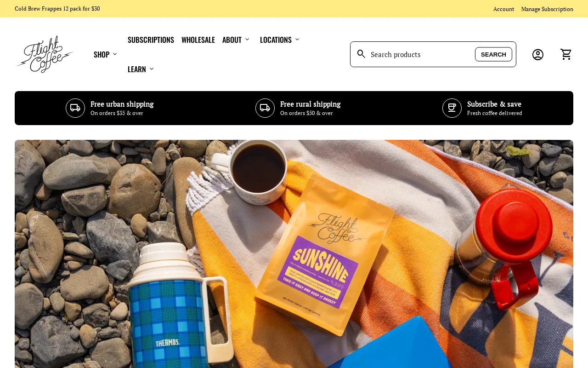The height and width of the screenshot is (368, 588).
Task: Click the Free rural shipping text
Action: [310, 104]
